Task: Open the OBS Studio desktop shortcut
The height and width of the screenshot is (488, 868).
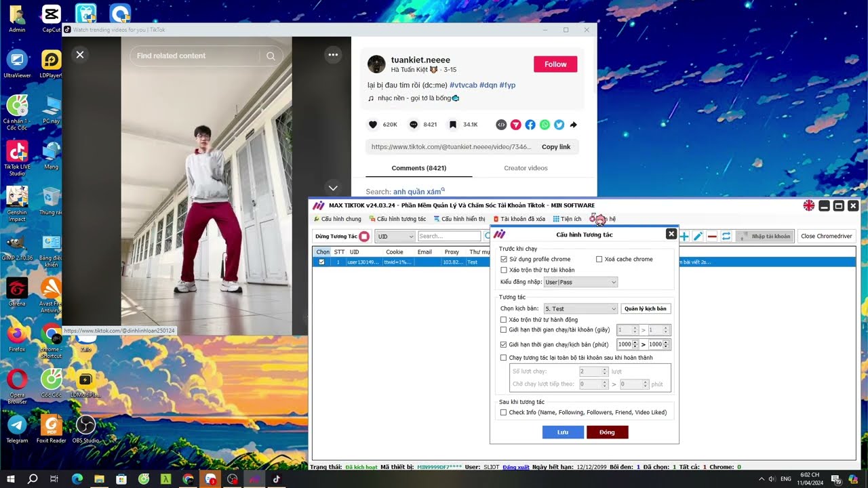Action: click(x=85, y=428)
